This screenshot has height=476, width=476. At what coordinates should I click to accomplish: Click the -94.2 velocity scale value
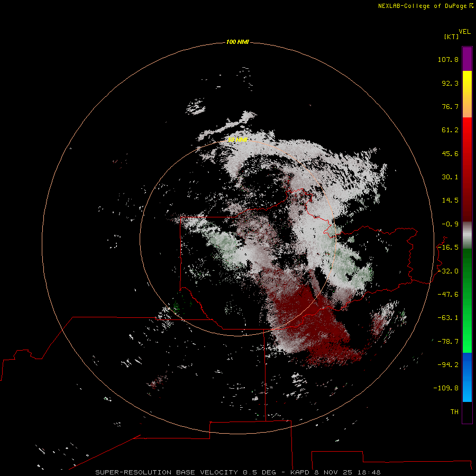pos(448,365)
